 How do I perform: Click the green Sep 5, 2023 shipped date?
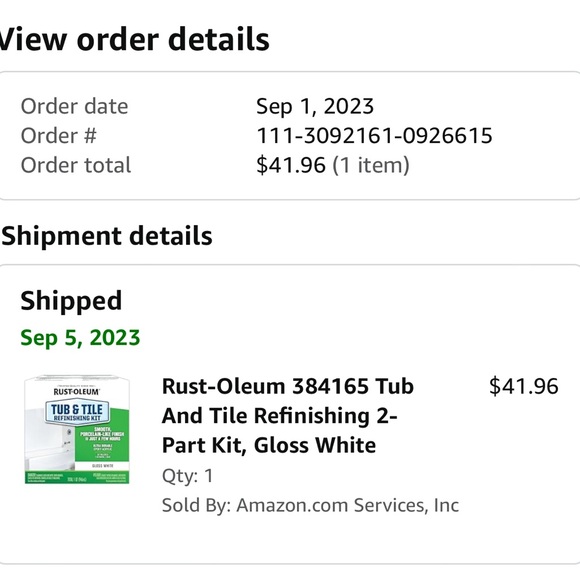point(80,337)
